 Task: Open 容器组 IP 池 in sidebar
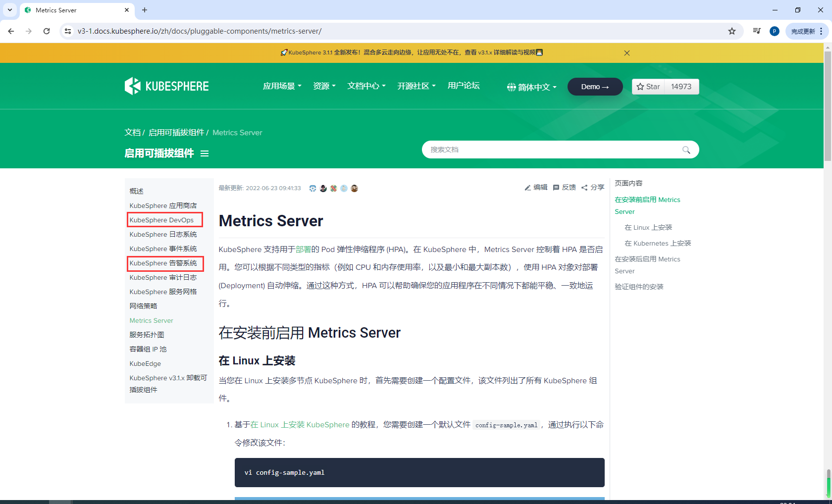(148, 349)
